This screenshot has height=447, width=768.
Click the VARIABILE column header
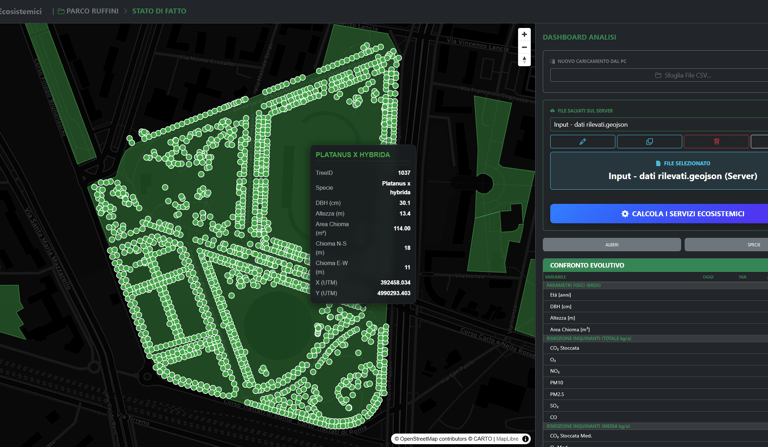(x=555, y=277)
